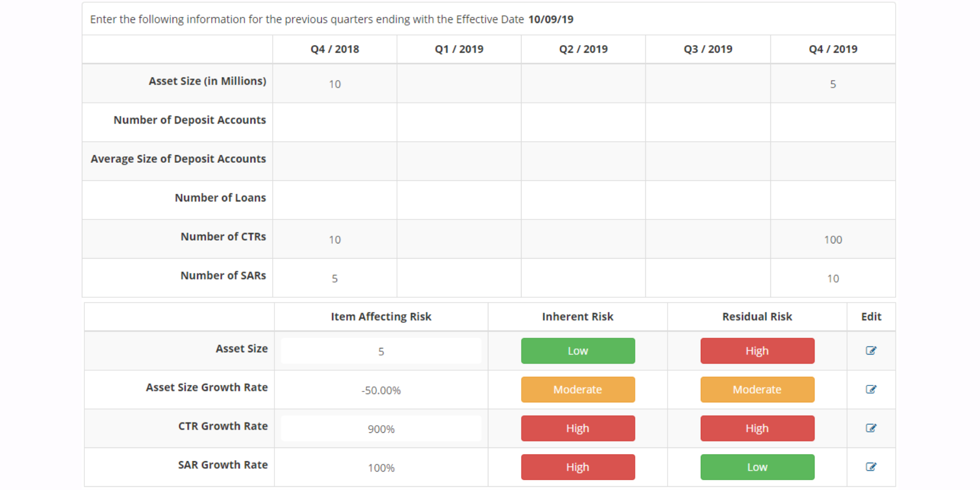Click Moderate residual risk for Asset Size Growth Rate

point(757,389)
